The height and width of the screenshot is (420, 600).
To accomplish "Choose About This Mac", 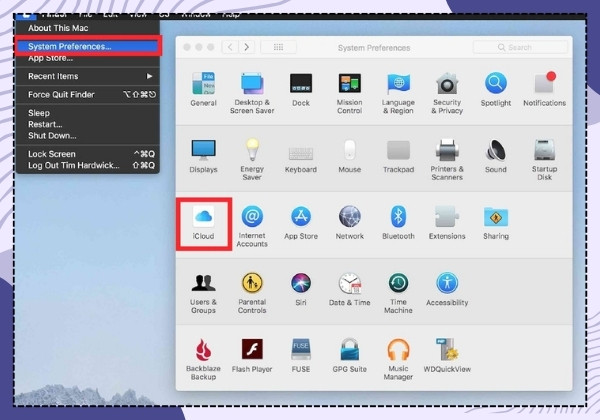I will [88, 28].
